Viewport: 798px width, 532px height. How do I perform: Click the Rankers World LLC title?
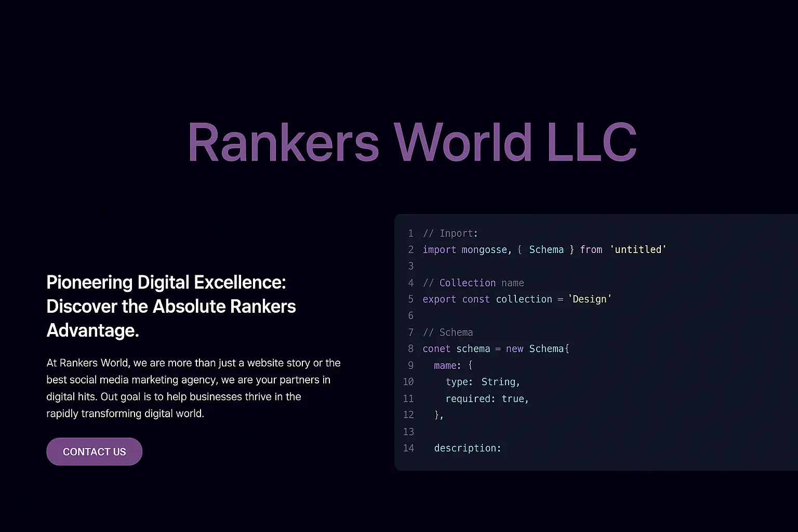click(411, 142)
